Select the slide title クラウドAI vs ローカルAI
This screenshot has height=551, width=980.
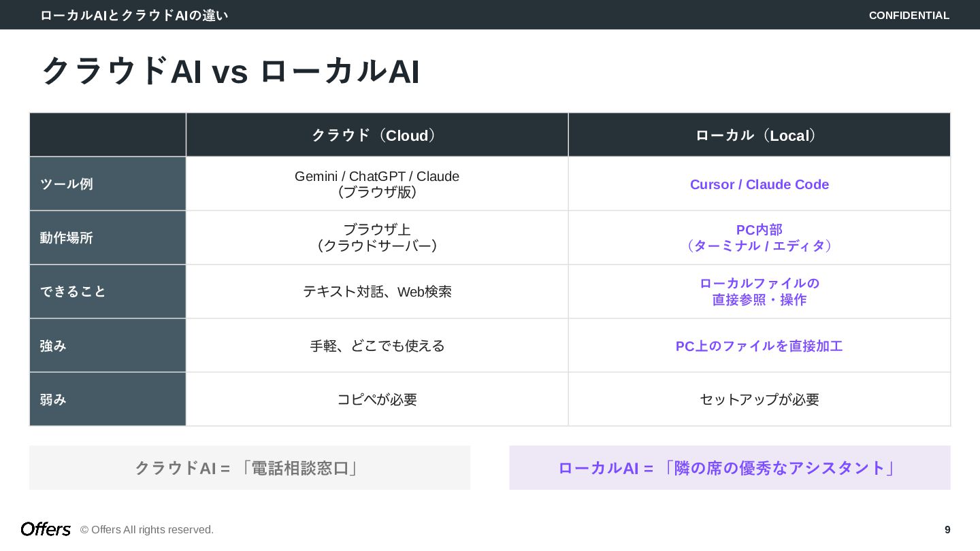click(x=231, y=71)
